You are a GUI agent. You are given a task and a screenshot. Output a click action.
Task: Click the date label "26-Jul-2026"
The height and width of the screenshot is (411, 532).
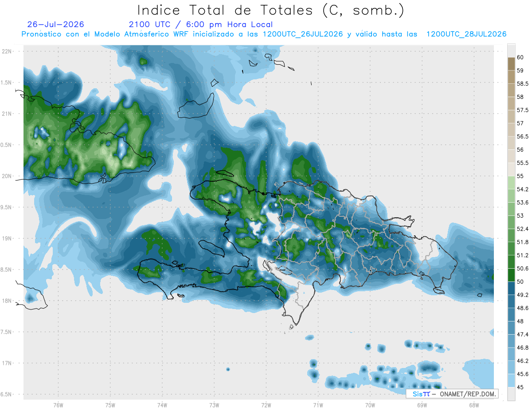click(x=55, y=24)
